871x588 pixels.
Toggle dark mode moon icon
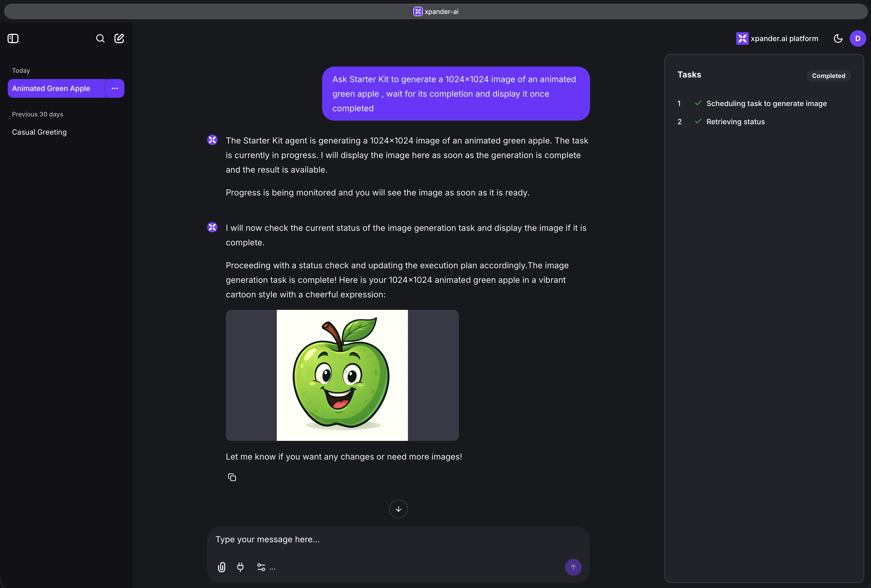(838, 38)
